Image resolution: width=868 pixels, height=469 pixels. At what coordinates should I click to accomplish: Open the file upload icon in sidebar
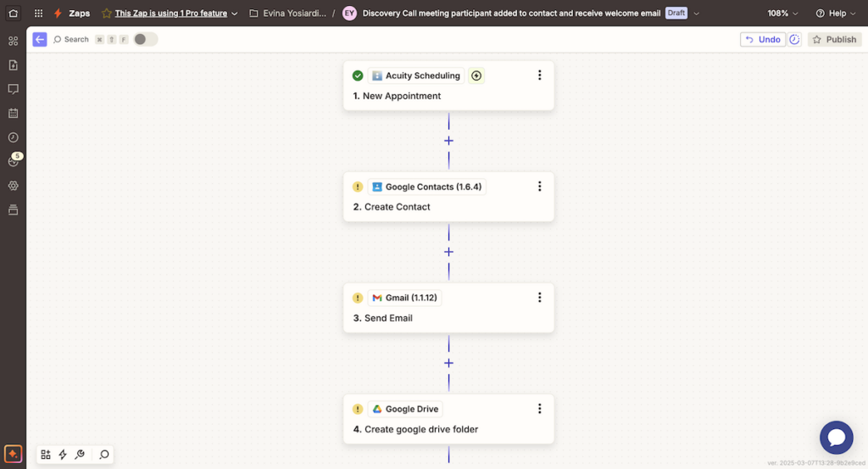(x=14, y=64)
